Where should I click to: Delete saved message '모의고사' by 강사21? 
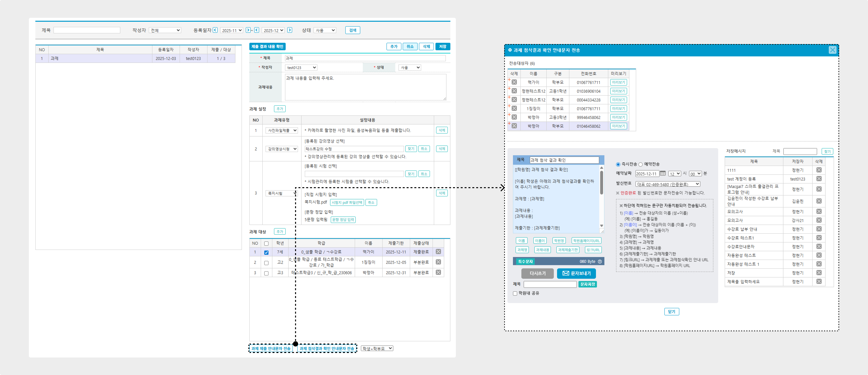819,220
